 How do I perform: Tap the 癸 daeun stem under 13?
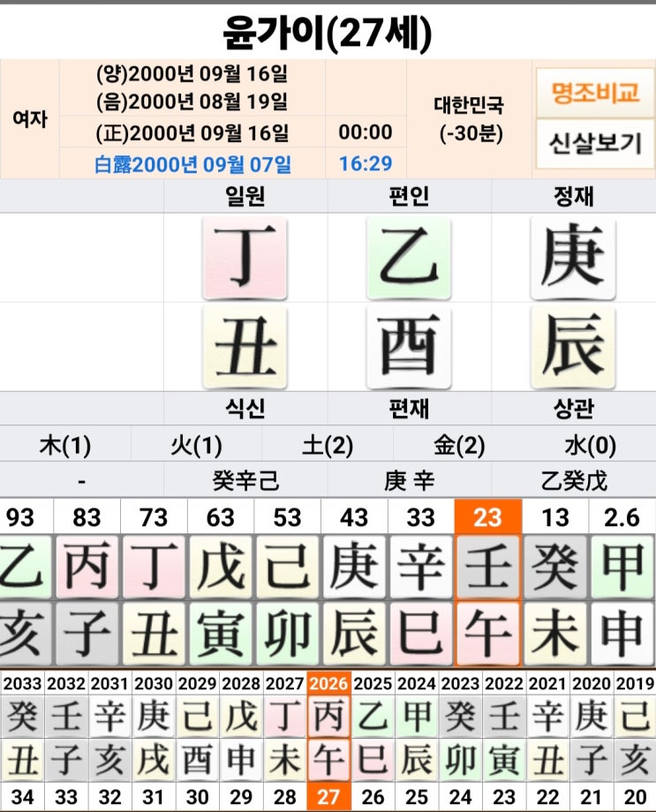(555, 567)
